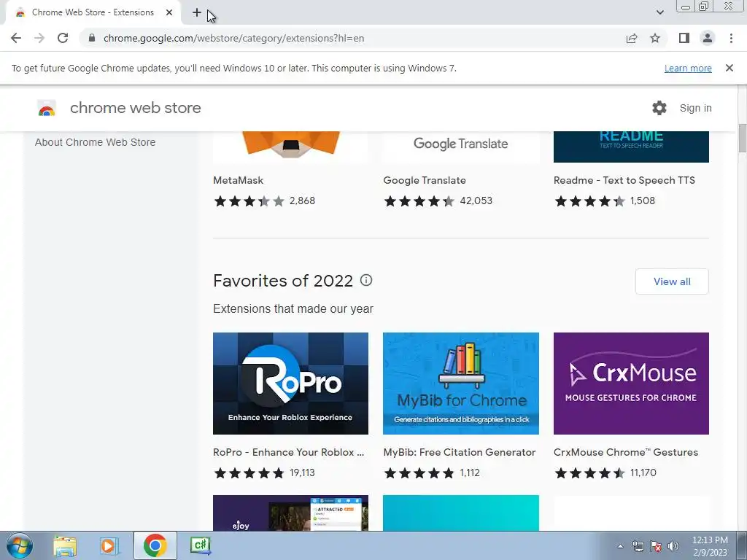Open Action Center flag icon
The image size is (747, 560).
[x=656, y=546]
